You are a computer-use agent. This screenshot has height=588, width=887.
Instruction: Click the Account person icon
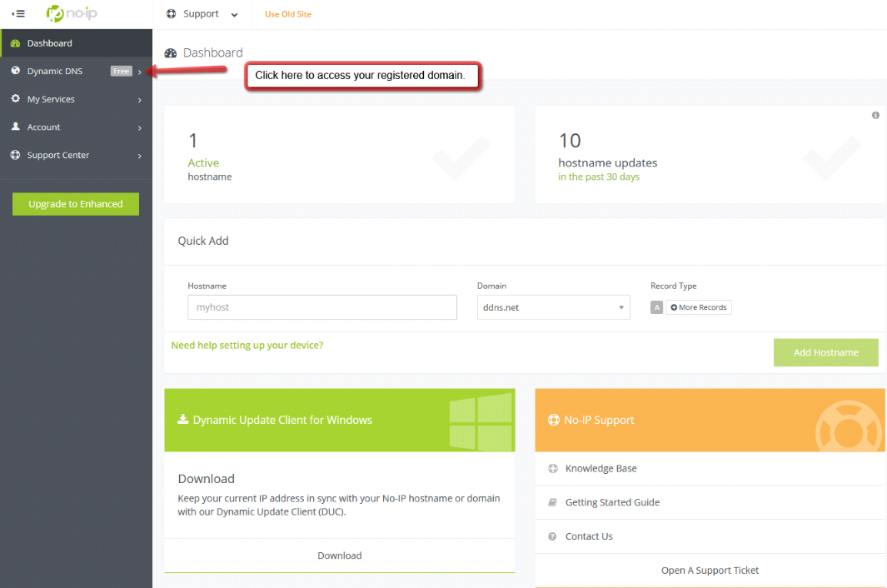click(x=15, y=127)
